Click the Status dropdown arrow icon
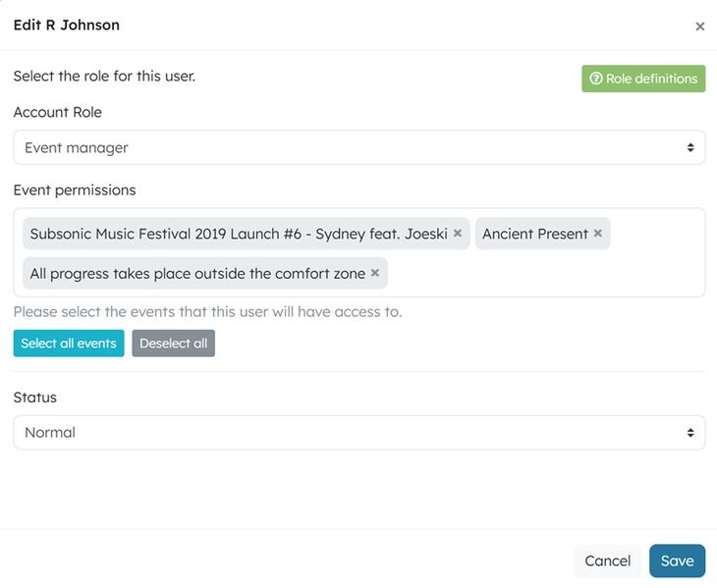The width and height of the screenshot is (717, 588). coord(690,433)
